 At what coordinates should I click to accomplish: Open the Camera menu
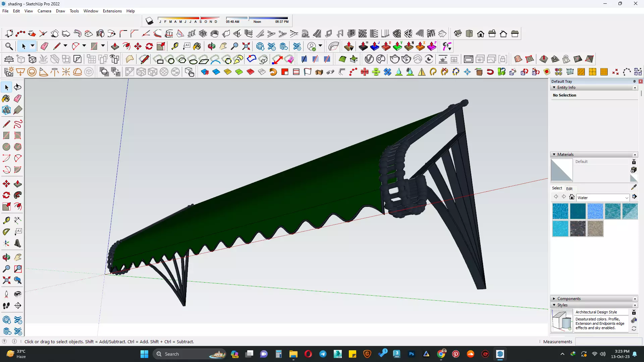click(x=44, y=11)
